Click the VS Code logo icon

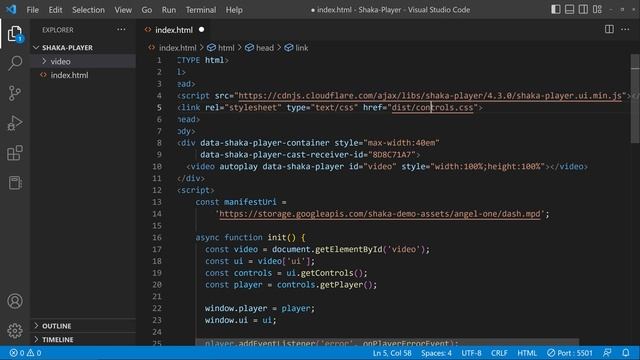click(11, 9)
